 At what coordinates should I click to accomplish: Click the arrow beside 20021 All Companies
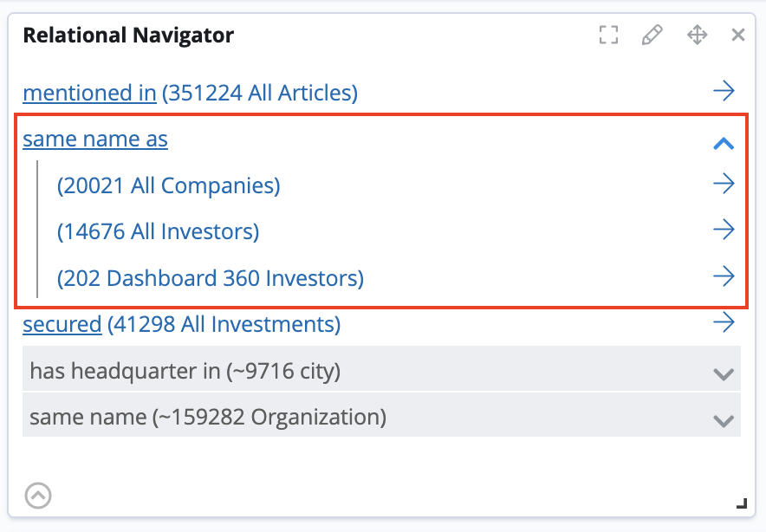[x=724, y=183]
